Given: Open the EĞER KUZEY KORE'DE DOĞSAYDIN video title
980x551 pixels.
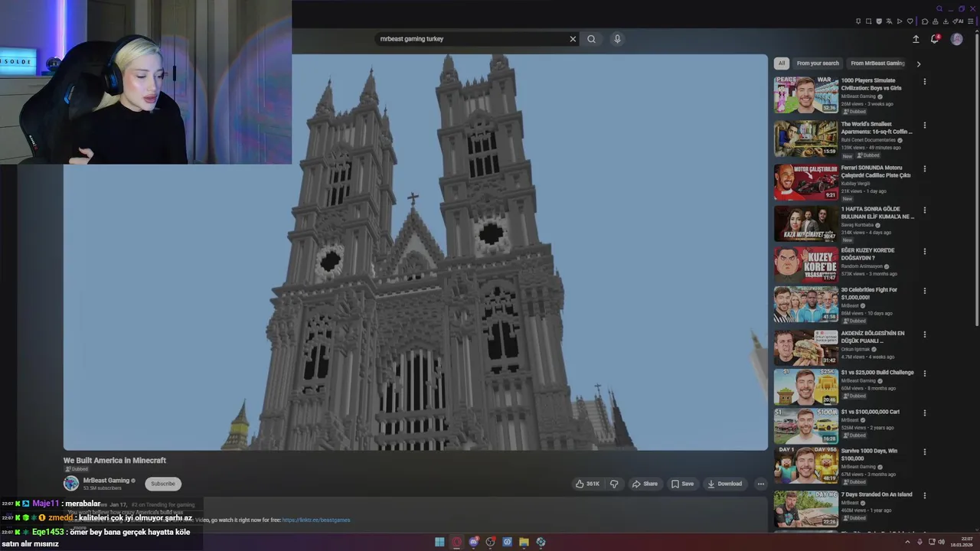Looking at the screenshot, I should 867,254.
